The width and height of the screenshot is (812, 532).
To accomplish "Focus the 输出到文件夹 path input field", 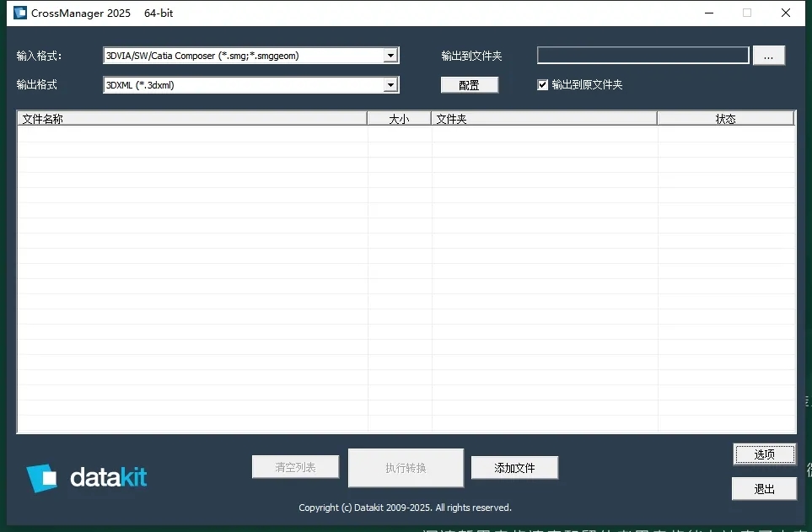I will (643, 56).
